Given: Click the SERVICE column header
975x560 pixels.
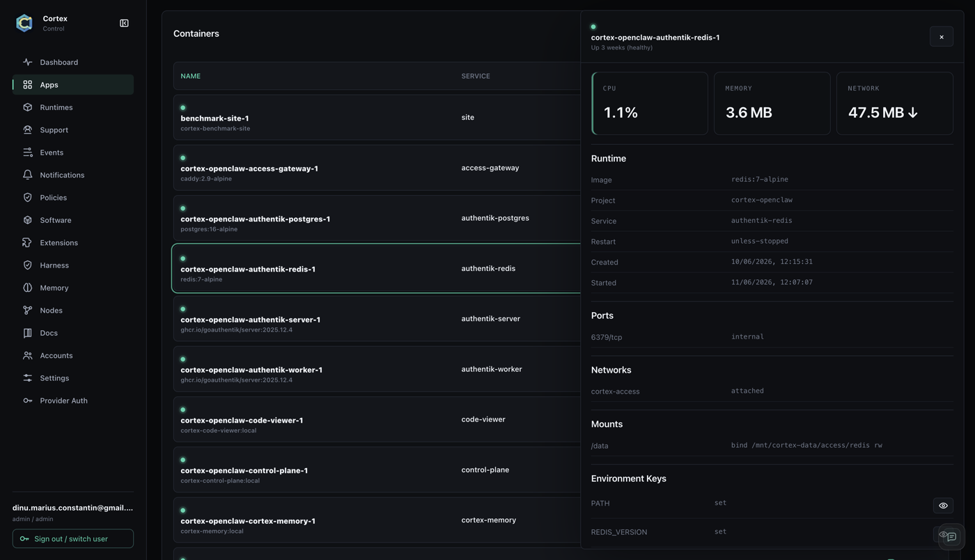Looking at the screenshot, I should coord(476,76).
